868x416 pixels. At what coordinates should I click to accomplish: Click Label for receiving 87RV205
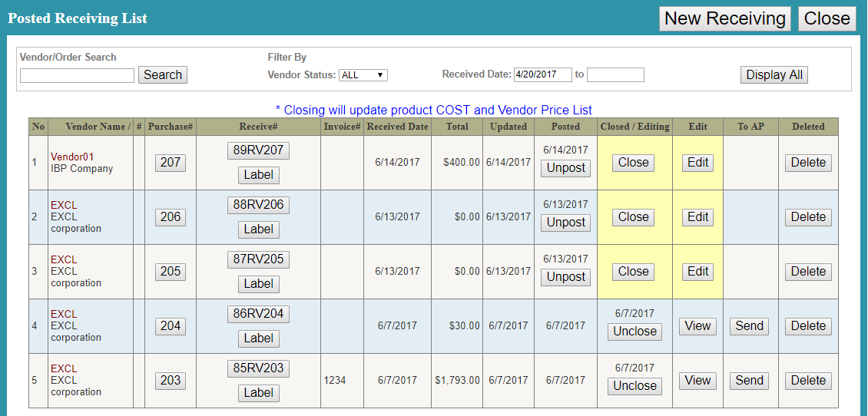pos(259,284)
